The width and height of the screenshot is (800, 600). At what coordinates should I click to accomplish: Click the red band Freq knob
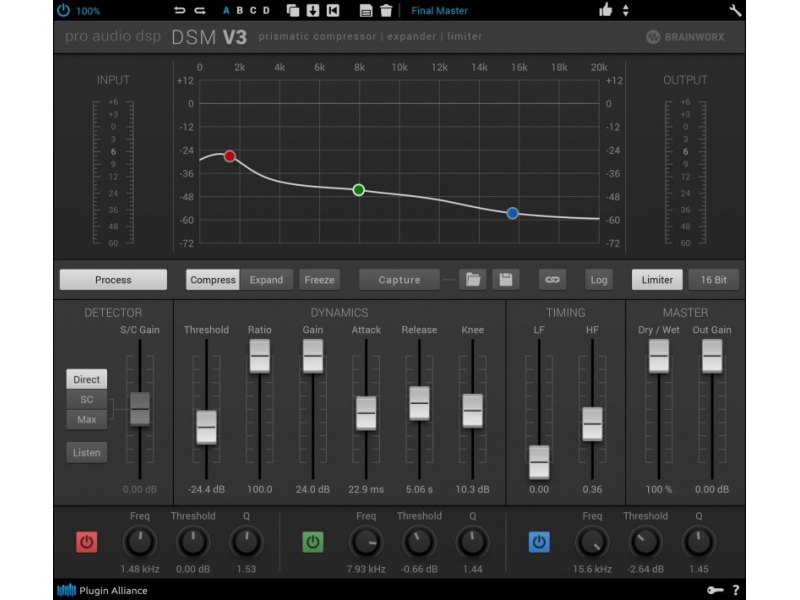coord(140,542)
